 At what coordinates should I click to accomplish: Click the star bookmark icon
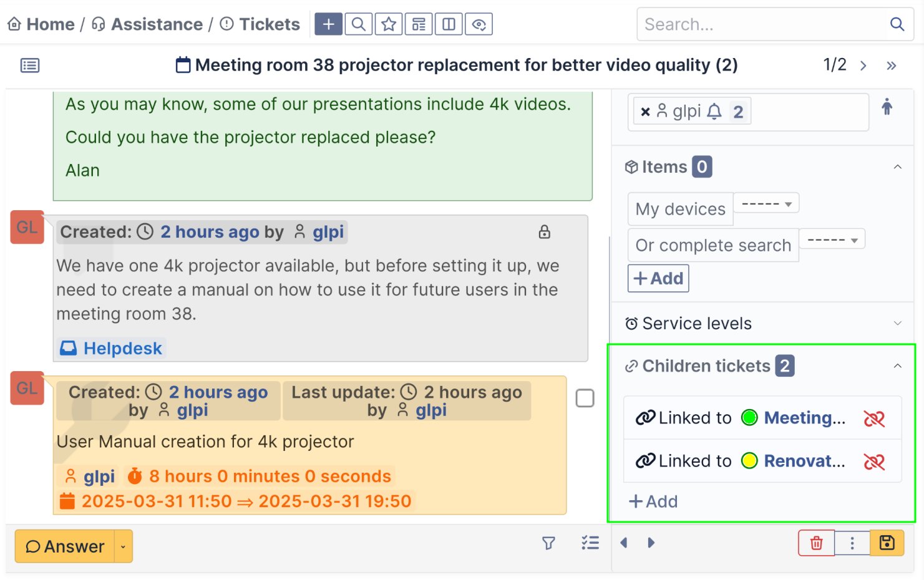(x=389, y=24)
